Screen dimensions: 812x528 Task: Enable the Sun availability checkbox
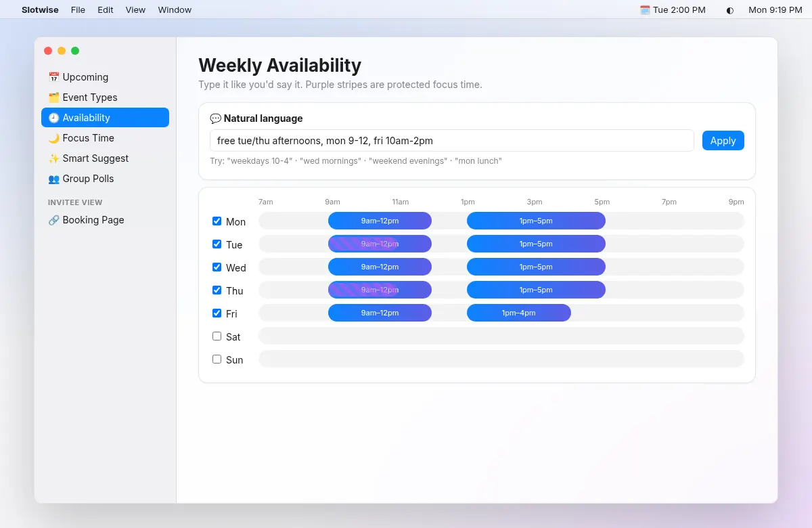click(x=217, y=359)
